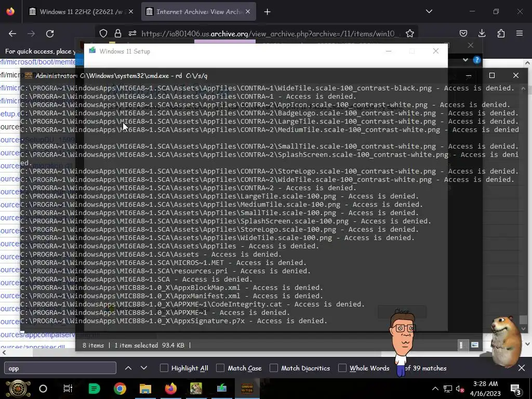Viewport: 532px width, 399px height.
Task: Toggle Whole Words checkbox
Action: pyautogui.click(x=342, y=368)
